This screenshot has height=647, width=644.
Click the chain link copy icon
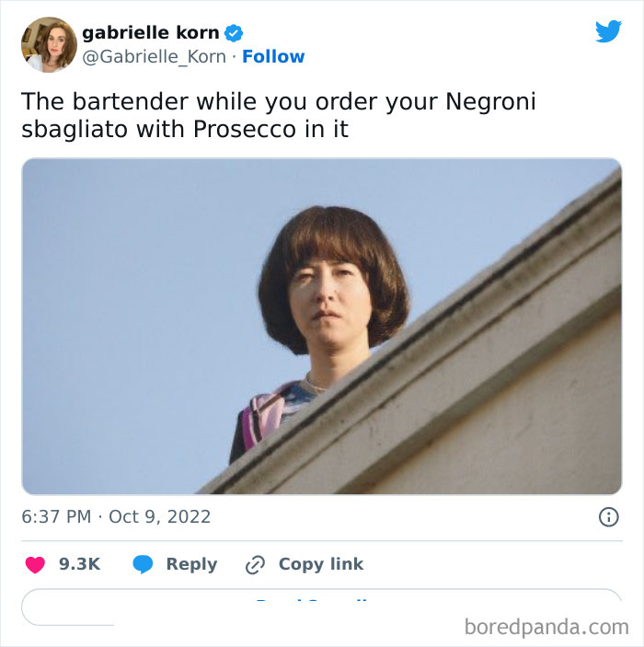click(x=255, y=565)
